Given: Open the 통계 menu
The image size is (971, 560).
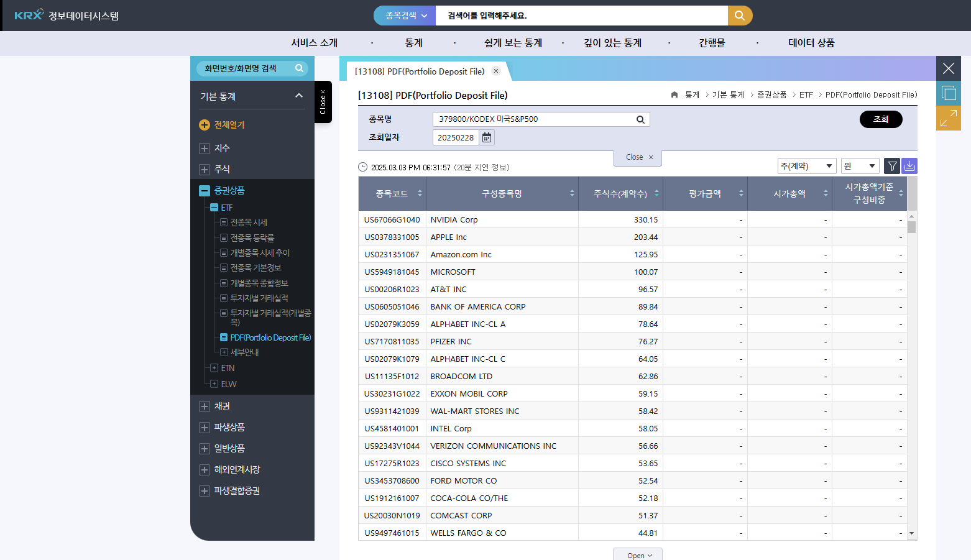Looking at the screenshot, I should [x=414, y=43].
